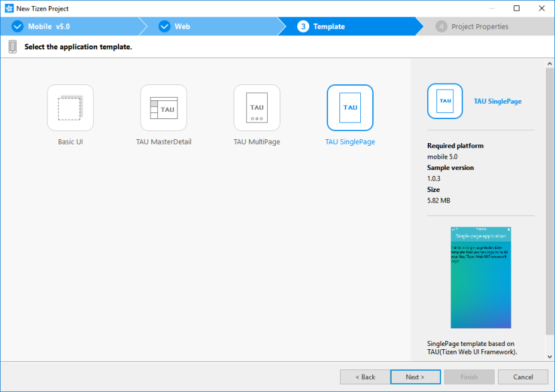
Task: Click the Tizen logo in title bar
Action: click(x=9, y=9)
